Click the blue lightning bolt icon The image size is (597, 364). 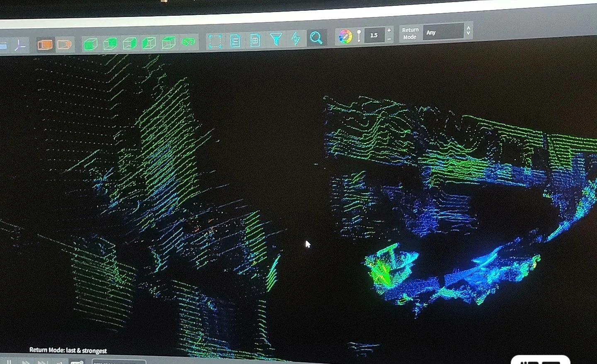coord(296,38)
